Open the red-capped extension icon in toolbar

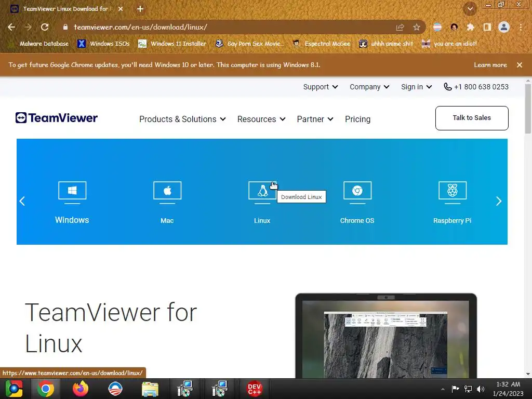pos(454,27)
